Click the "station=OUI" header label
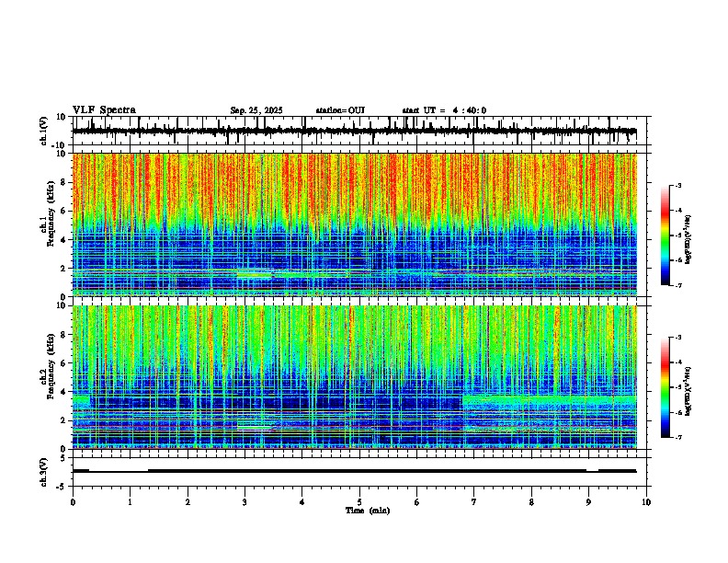The image size is (728, 563). (x=340, y=110)
